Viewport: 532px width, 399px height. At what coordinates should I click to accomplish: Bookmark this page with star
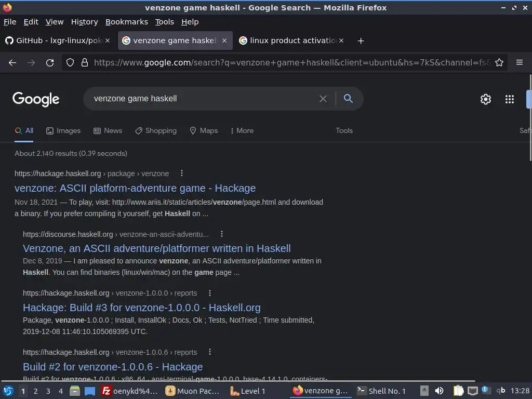click(499, 62)
